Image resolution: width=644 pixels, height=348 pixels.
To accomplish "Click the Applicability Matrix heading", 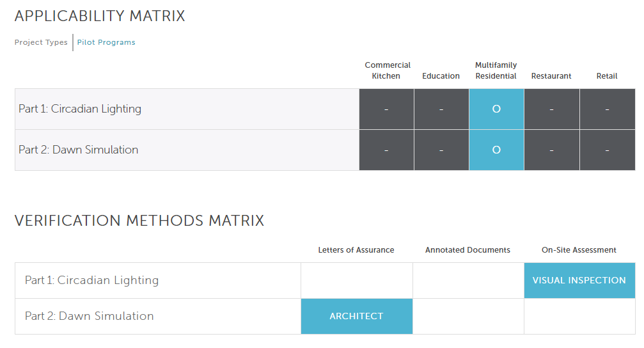I will click(100, 17).
